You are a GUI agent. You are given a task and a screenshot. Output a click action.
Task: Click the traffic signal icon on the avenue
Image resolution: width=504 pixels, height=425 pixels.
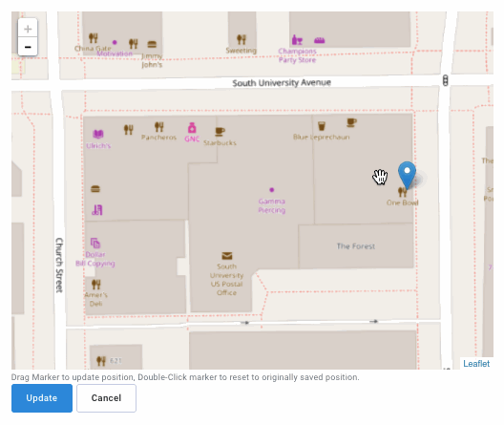(445, 80)
